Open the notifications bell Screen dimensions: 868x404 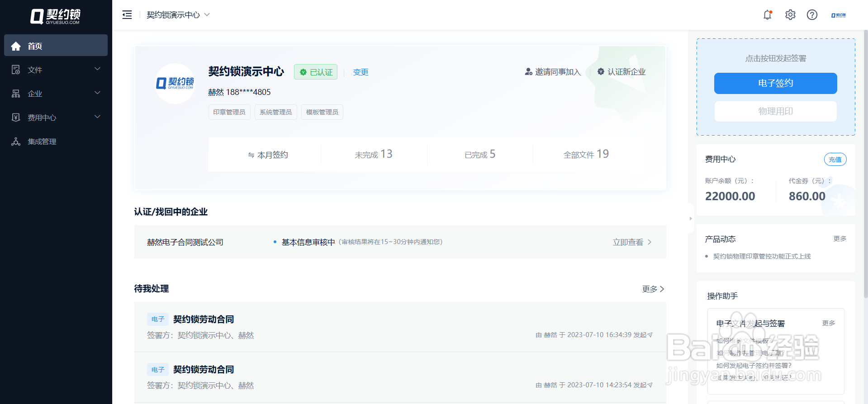768,15
